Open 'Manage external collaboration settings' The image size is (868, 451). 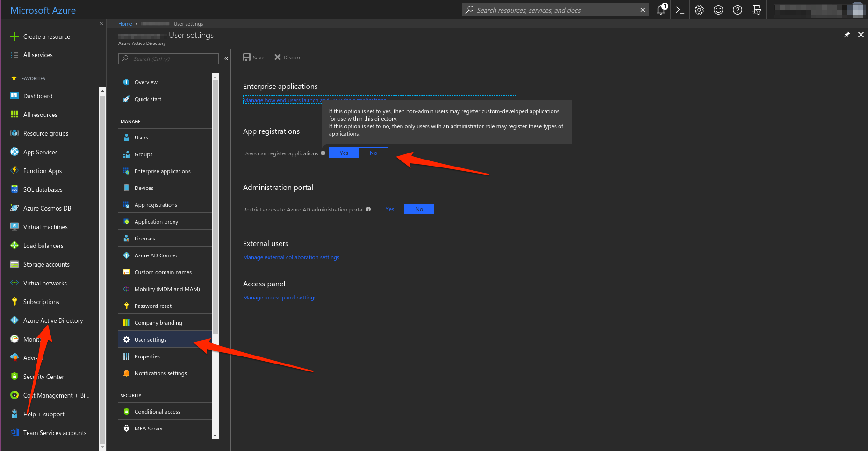click(x=291, y=257)
